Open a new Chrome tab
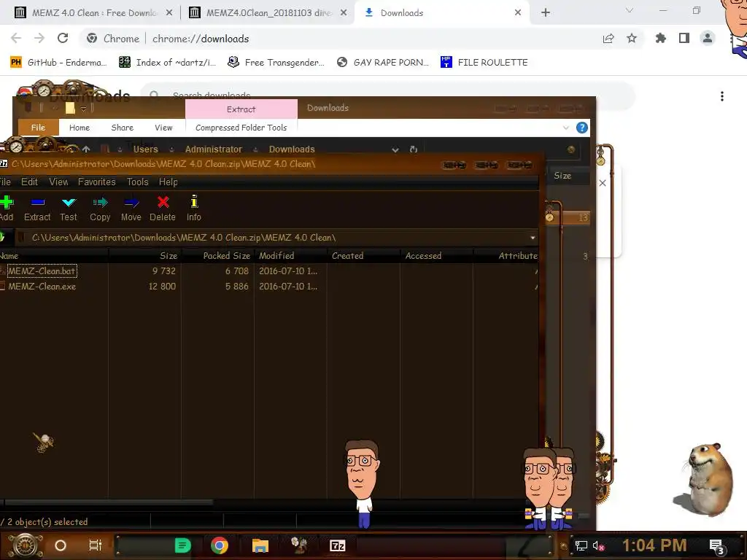Viewport: 747px width, 560px height. 546,13
